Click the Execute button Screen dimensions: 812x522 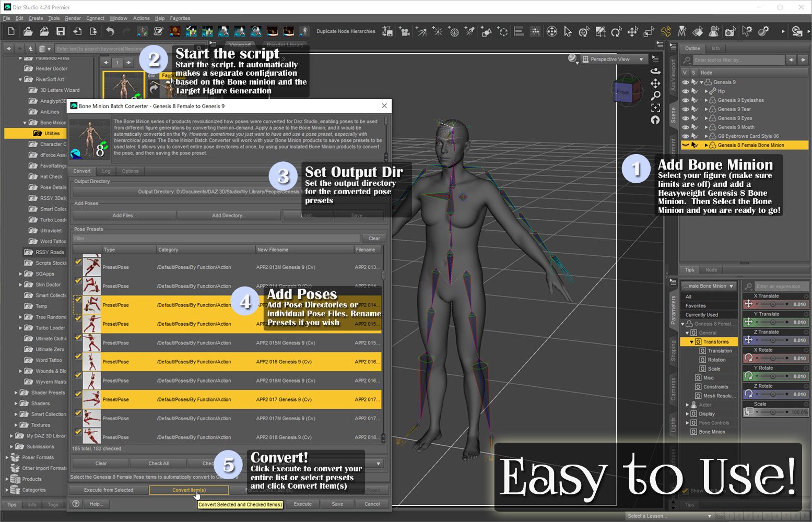(303, 504)
